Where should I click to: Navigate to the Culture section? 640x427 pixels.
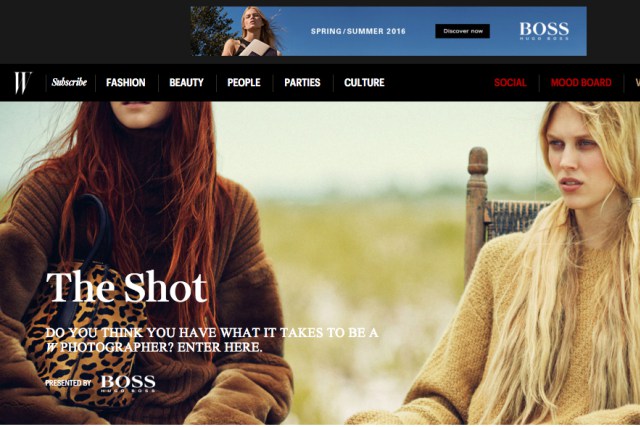tap(364, 83)
